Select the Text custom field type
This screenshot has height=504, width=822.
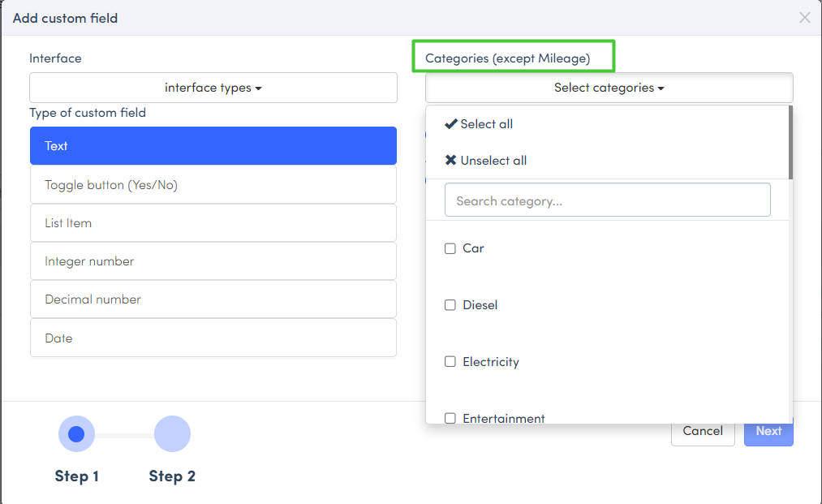click(x=213, y=146)
